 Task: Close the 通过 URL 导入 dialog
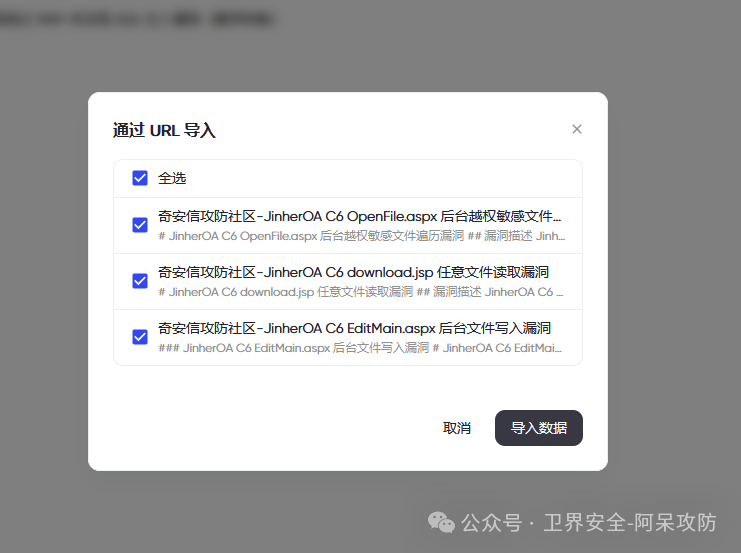(x=577, y=129)
